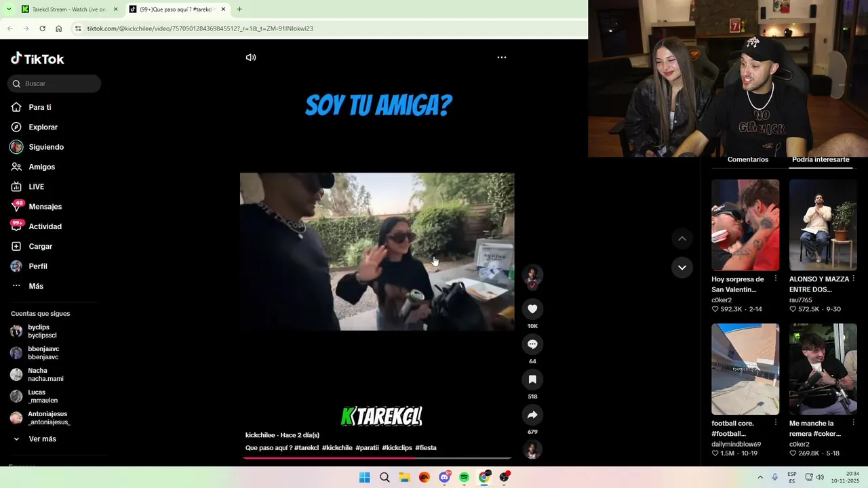The width and height of the screenshot is (868, 488).
Task: Open rau7765 author name
Action: (801, 300)
